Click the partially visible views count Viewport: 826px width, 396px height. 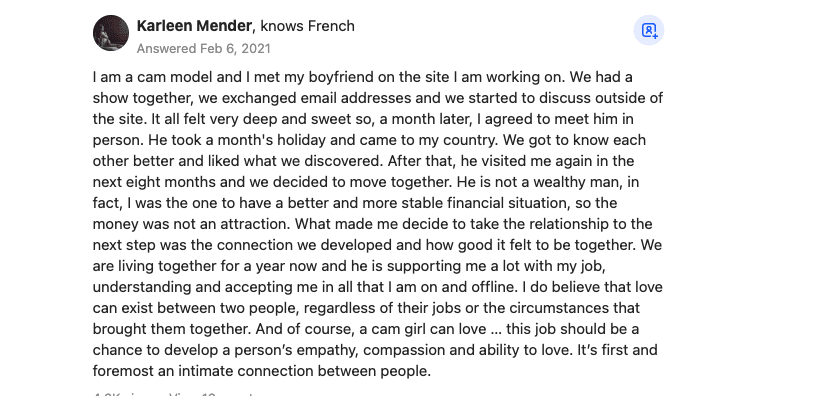click(125, 394)
